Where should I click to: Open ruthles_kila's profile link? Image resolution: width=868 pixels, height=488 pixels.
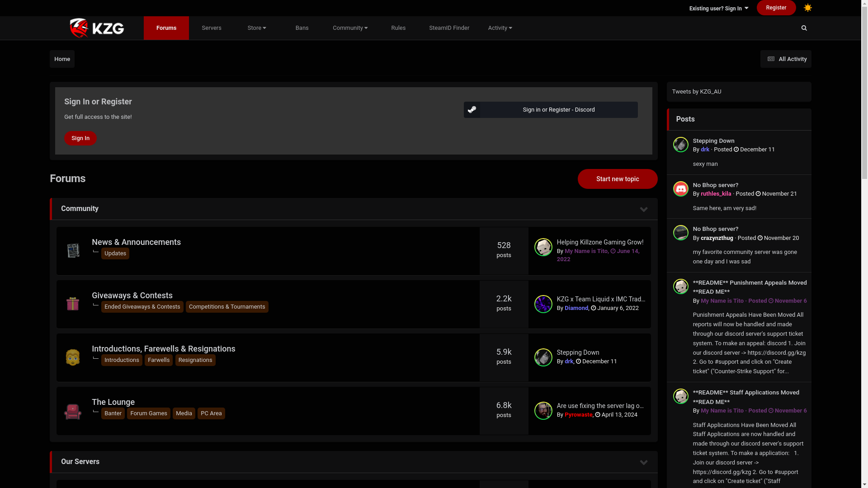(716, 194)
